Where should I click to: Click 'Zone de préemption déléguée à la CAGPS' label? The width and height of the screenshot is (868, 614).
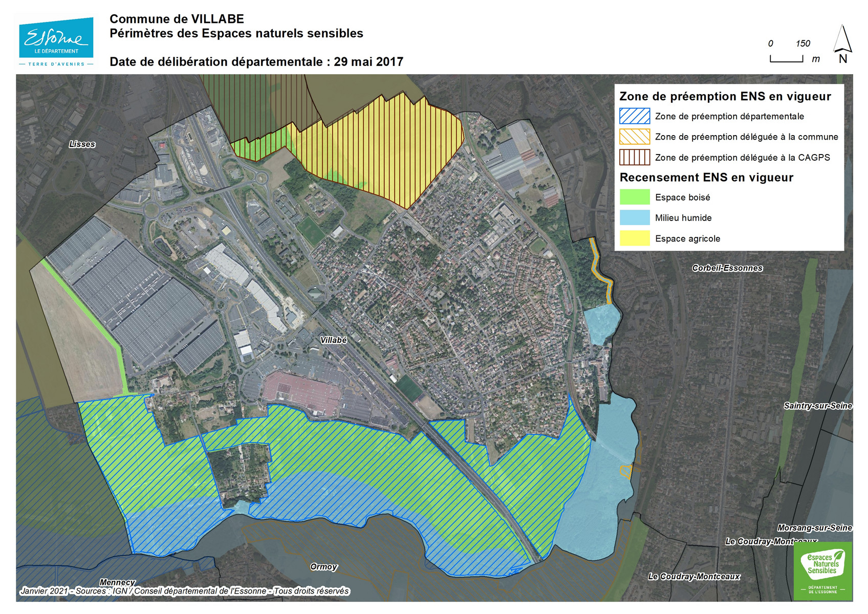click(x=743, y=158)
